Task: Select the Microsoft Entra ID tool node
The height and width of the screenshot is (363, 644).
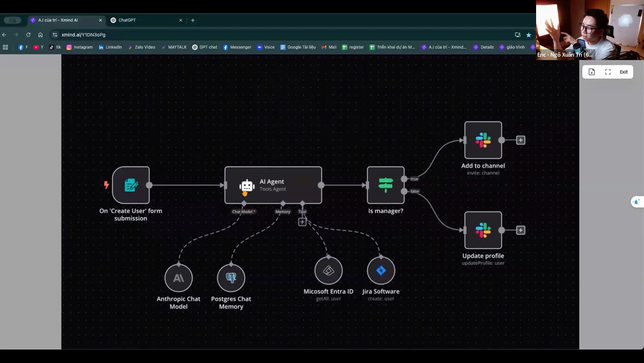Action: click(x=328, y=271)
